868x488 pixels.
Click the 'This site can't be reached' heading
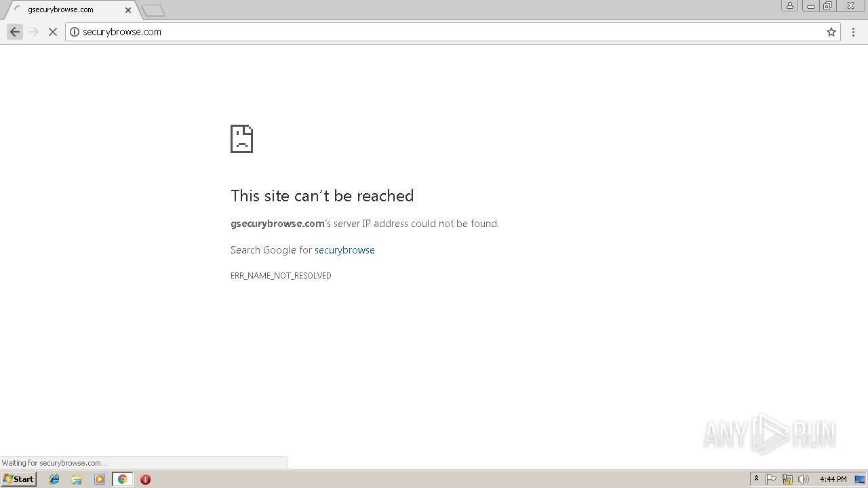pyautogui.click(x=322, y=196)
